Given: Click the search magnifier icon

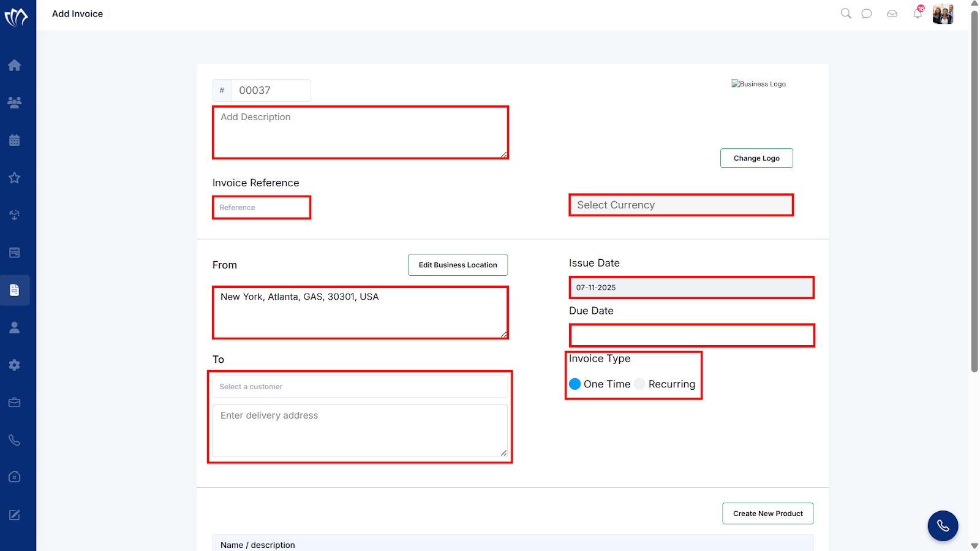Looking at the screenshot, I should coord(846,13).
